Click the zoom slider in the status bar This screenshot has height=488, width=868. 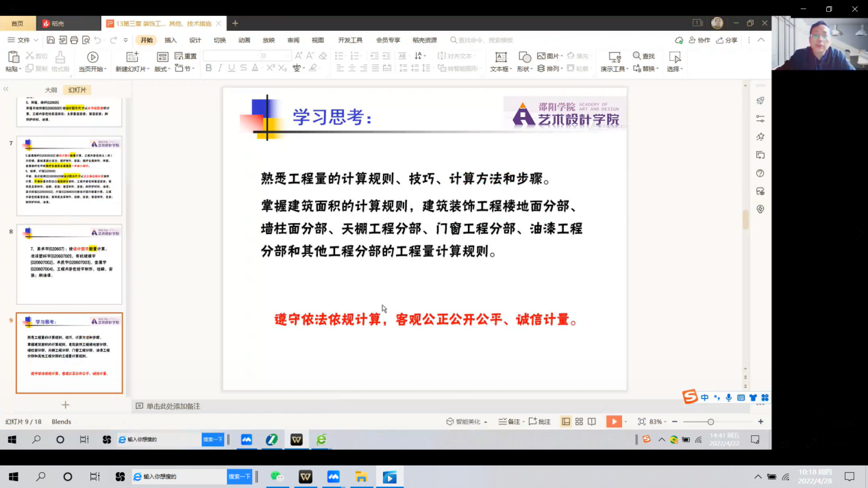point(710,422)
